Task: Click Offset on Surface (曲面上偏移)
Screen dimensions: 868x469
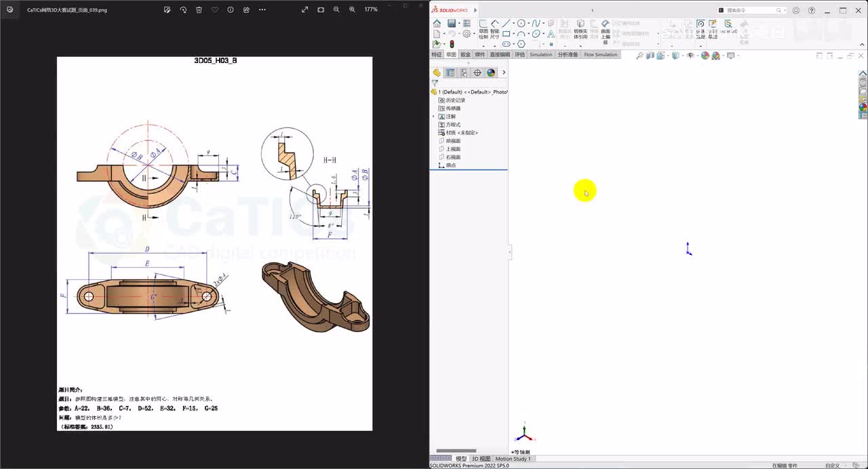Action: (x=606, y=31)
